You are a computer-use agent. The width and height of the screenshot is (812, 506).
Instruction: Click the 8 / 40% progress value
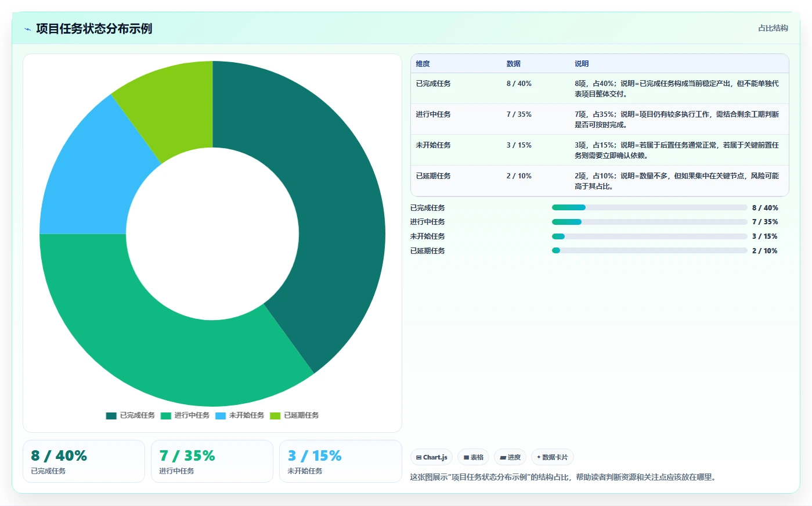click(x=765, y=208)
